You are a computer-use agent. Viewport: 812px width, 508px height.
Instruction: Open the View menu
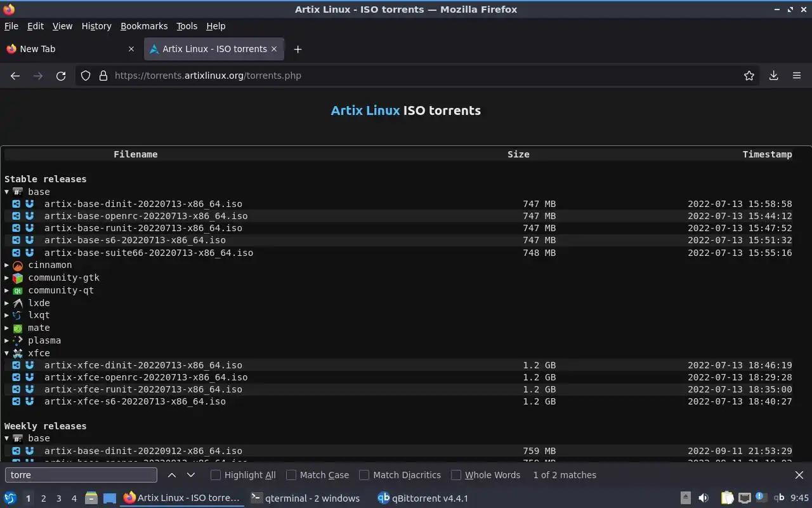tap(62, 26)
